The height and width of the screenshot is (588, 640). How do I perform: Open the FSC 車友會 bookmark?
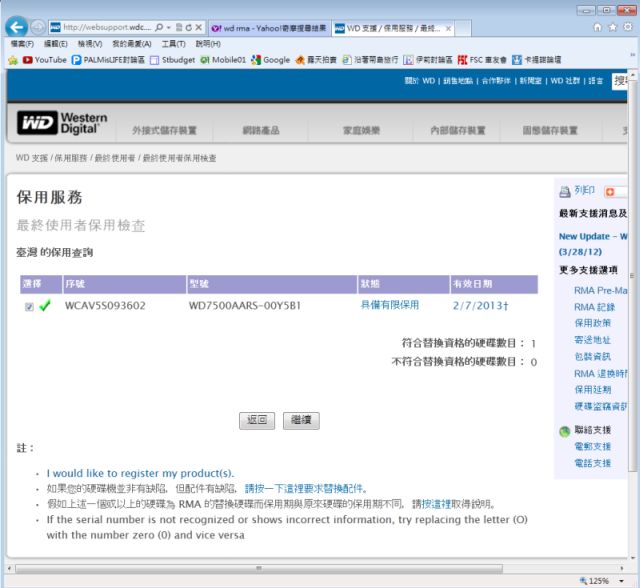pos(482,60)
